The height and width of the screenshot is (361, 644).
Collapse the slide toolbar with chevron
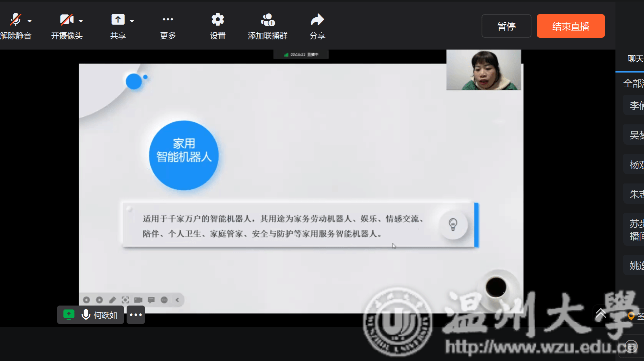click(177, 300)
